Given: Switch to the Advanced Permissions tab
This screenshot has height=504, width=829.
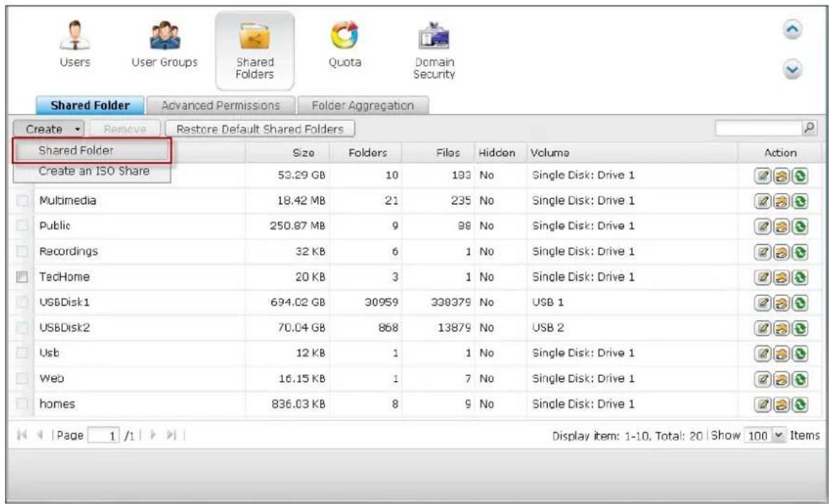Looking at the screenshot, I should (x=221, y=105).
